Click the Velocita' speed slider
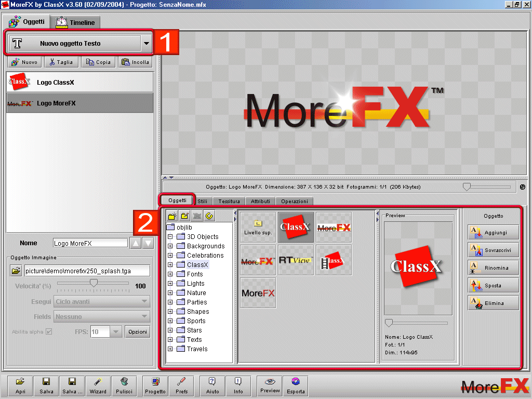 (94, 283)
